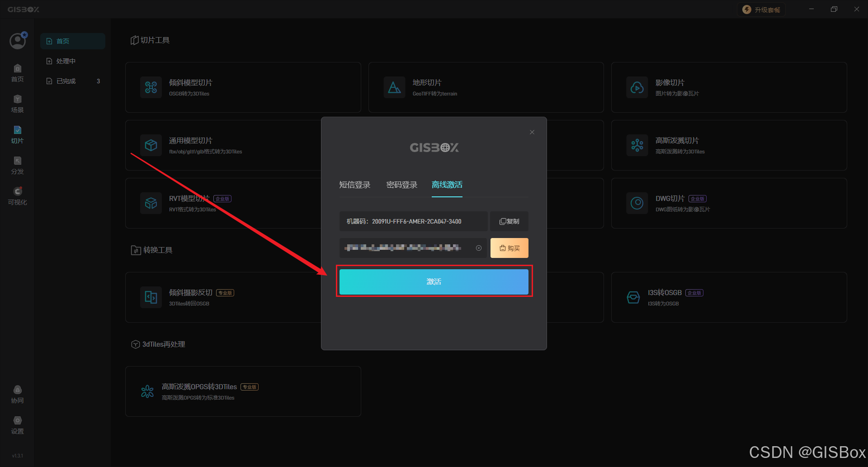Open DWG切片 card title
This screenshot has width=868, height=467.
coord(670,199)
